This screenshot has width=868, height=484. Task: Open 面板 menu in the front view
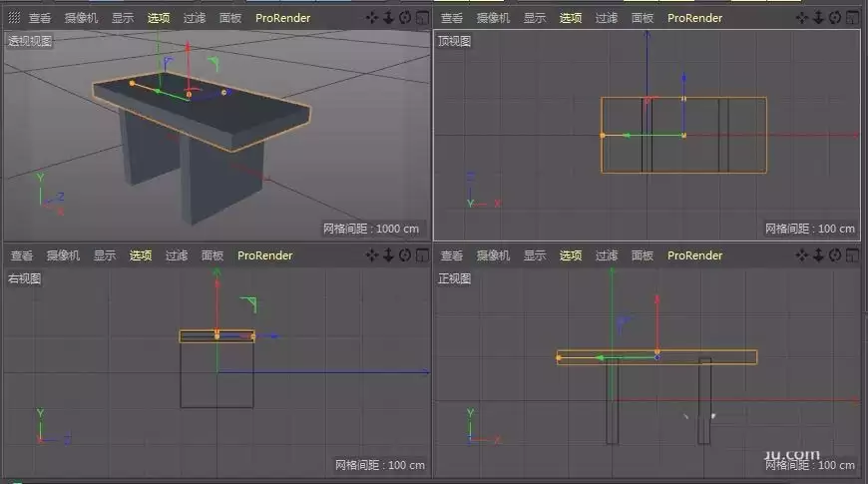tap(643, 255)
